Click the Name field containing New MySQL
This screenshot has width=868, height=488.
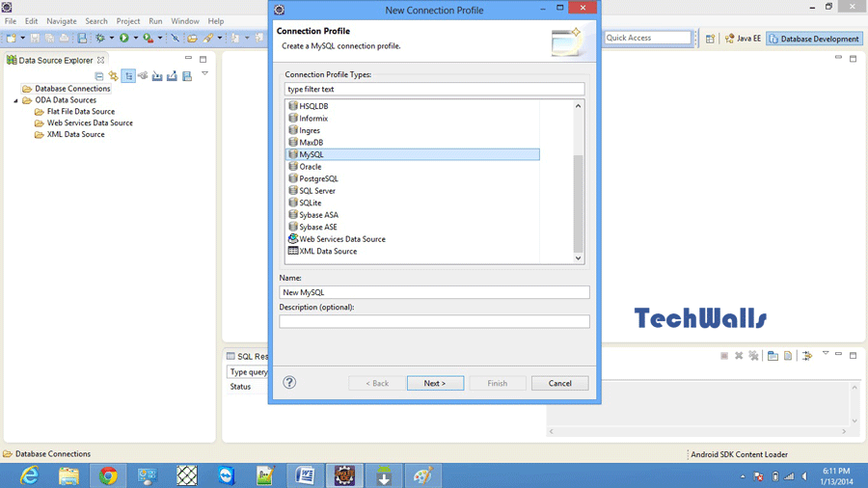coord(435,292)
